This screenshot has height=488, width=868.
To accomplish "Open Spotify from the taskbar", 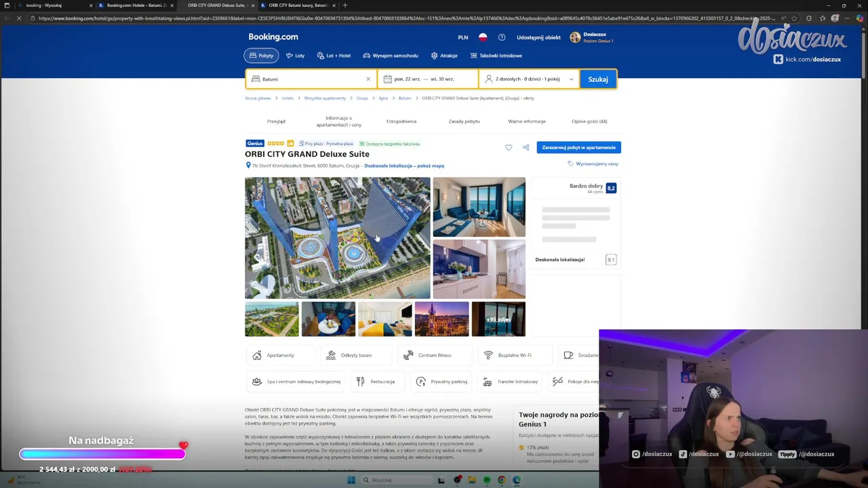I will (487, 480).
